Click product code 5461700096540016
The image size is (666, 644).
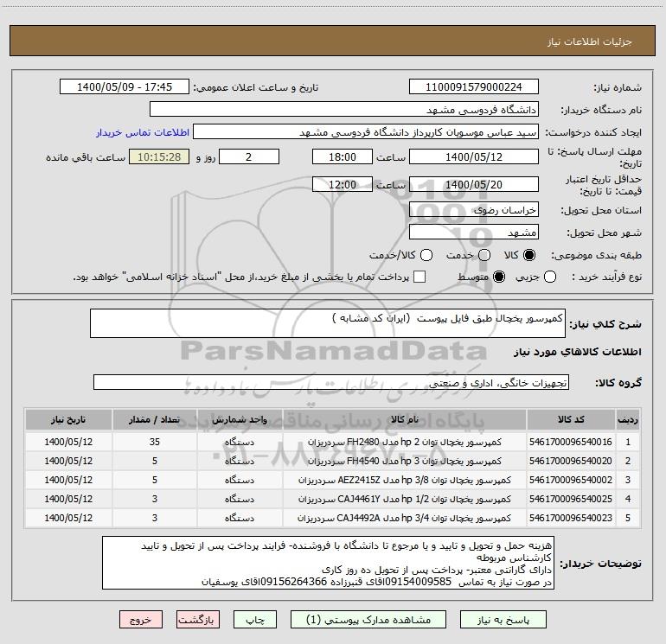tap(571, 442)
